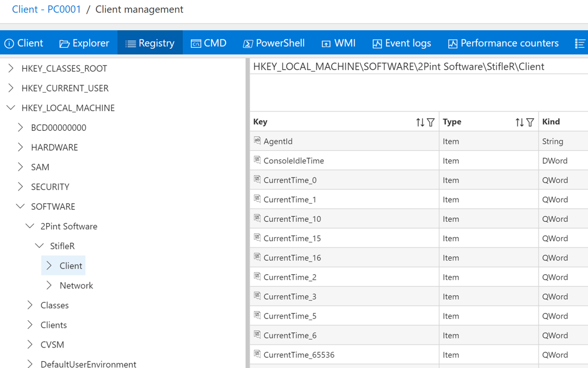Collapse the StifleR key

click(39, 246)
